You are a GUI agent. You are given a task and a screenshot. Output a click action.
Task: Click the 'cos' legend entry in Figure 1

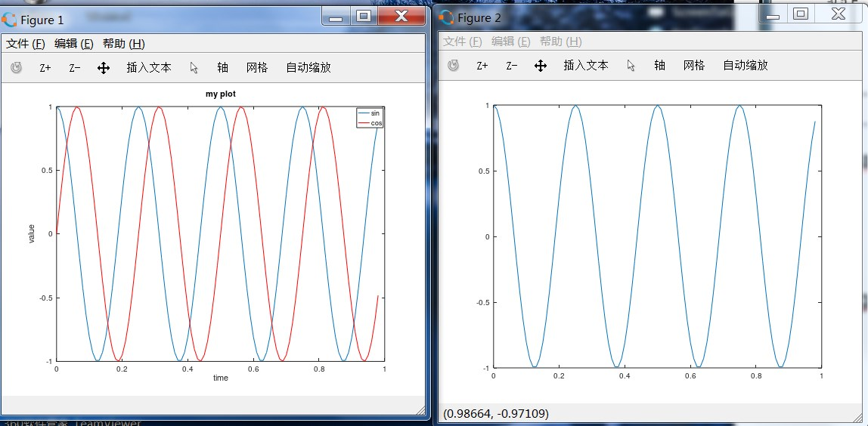tap(377, 123)
